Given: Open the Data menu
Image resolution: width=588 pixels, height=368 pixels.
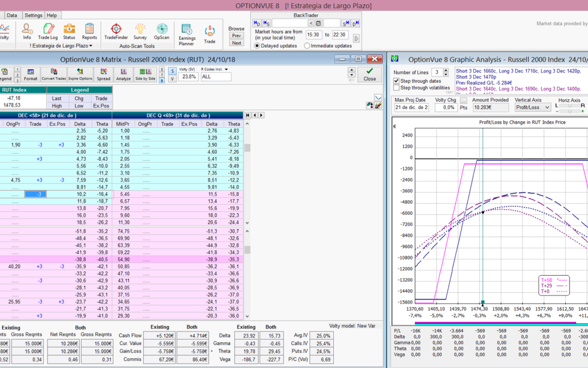Looking at the screenshot, I should point(11,15).
